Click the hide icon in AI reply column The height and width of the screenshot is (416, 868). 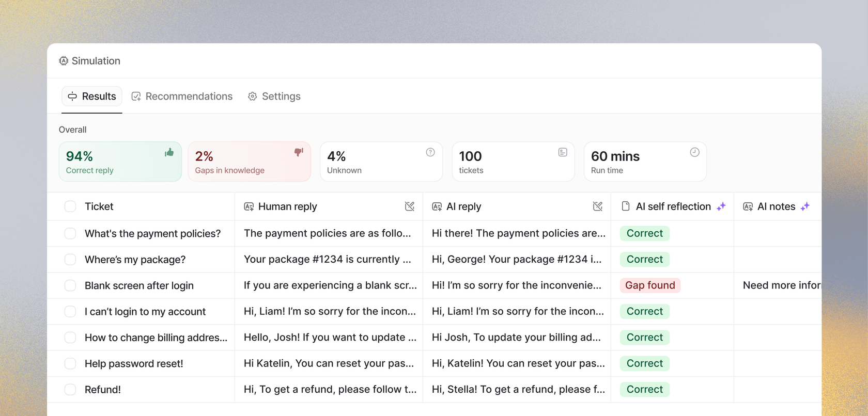pyautogui.click(x=598, y=206)
